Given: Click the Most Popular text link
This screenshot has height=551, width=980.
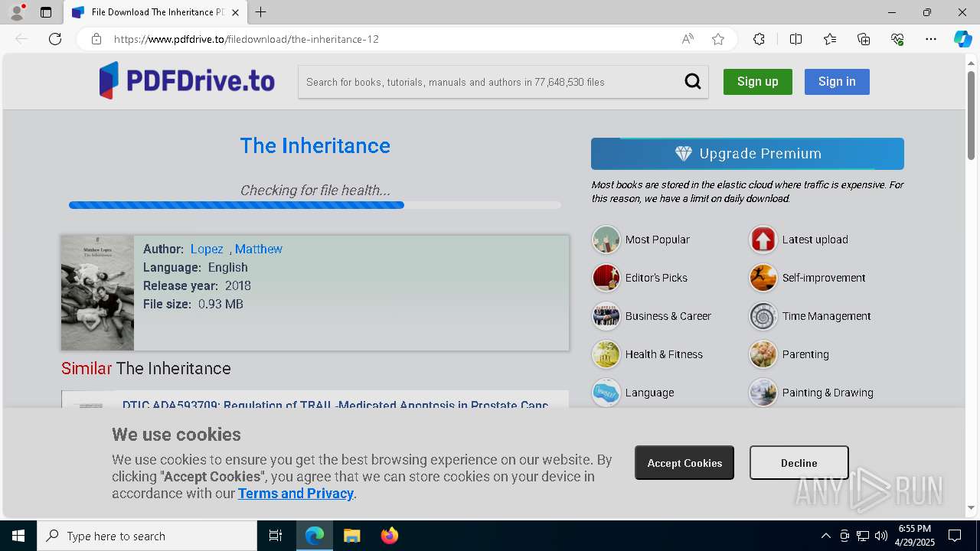Looking at the screenshot, I should [657, 240].
